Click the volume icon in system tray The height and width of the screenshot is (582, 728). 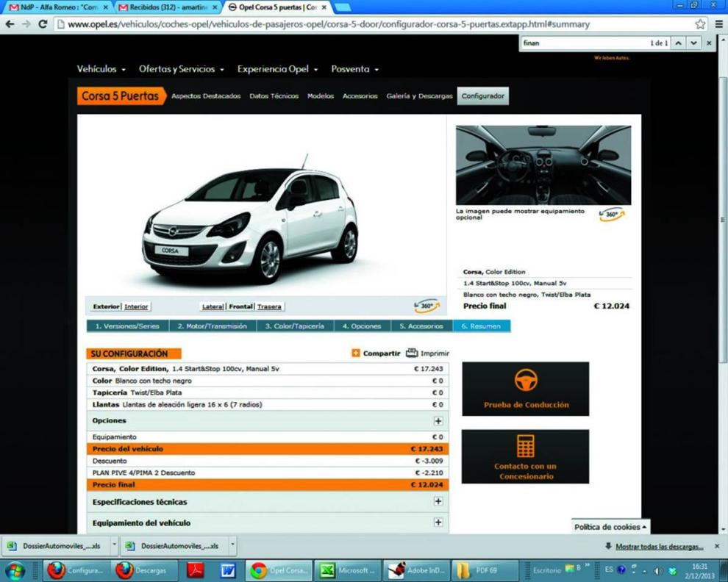(x=657, y=571)
